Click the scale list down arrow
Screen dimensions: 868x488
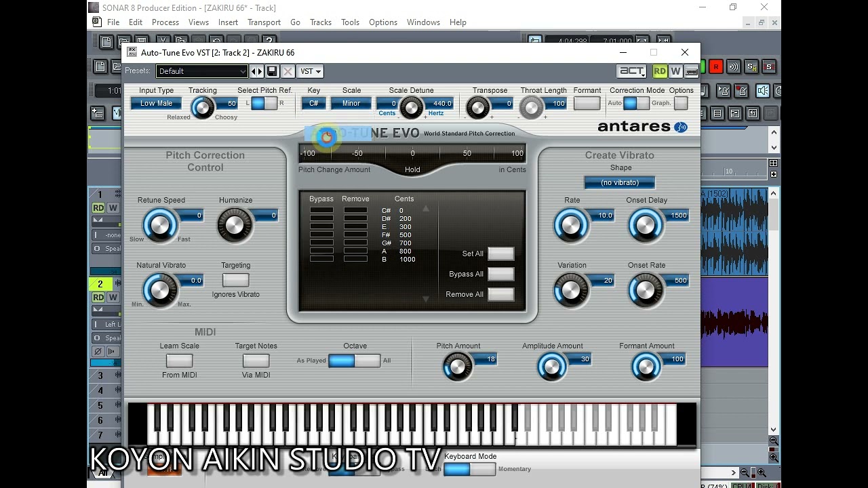pos(426,299)
